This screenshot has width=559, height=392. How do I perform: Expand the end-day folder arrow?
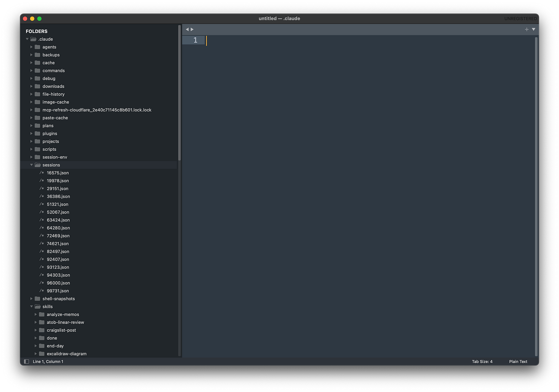click(36, 346)
